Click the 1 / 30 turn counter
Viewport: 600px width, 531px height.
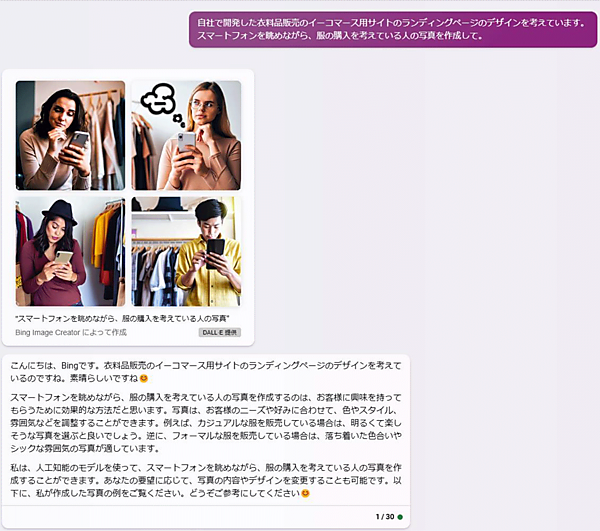385,517
